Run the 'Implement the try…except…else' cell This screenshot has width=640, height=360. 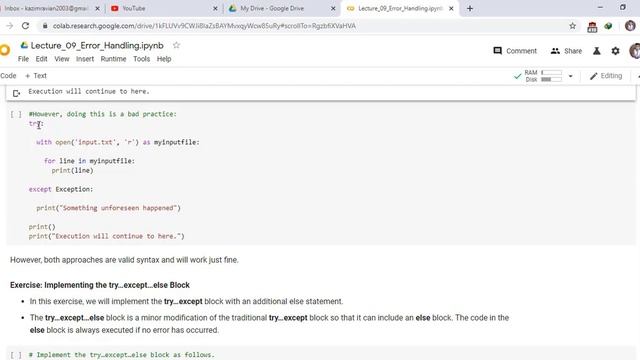point(16,355)
